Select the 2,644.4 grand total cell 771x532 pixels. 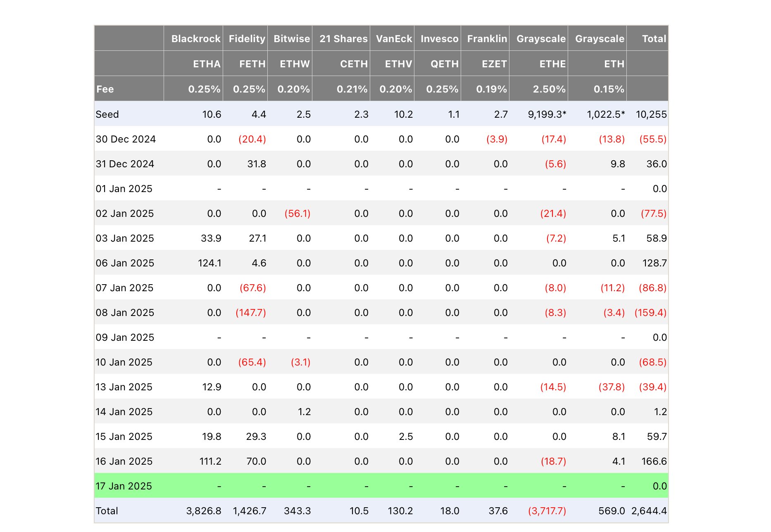pos(649,511)
